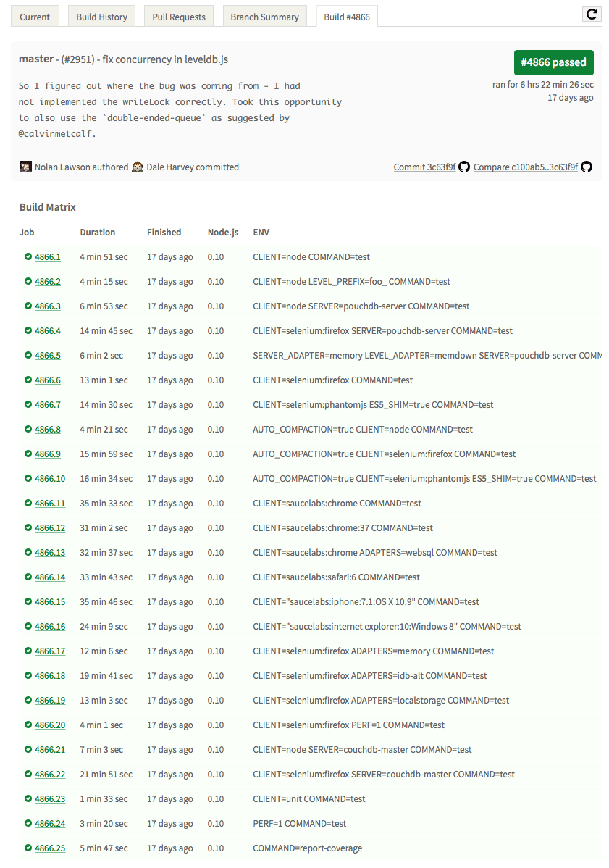
Task: Click Nolan Lawson's avatar image
Action: pyautogui.click(x=25, y=167)
